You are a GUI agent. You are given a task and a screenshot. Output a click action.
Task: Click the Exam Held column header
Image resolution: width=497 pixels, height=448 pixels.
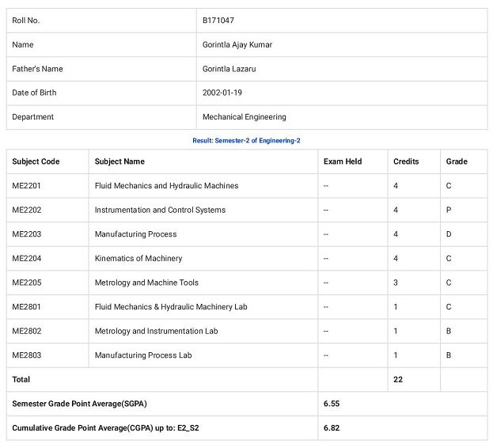pyautogui.click(x=343, y=161)
